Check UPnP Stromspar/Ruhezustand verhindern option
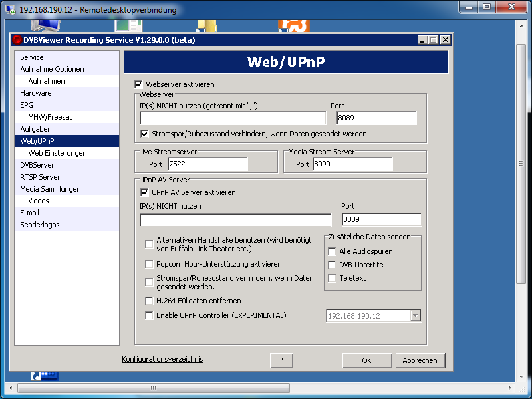 (x=149, y=282)
